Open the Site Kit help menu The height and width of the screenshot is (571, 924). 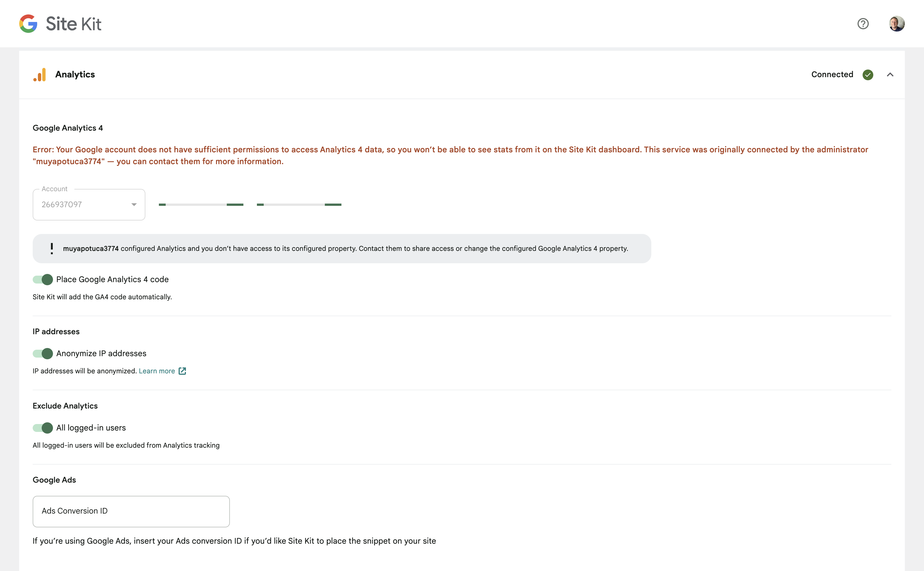(x=863, y=23)
